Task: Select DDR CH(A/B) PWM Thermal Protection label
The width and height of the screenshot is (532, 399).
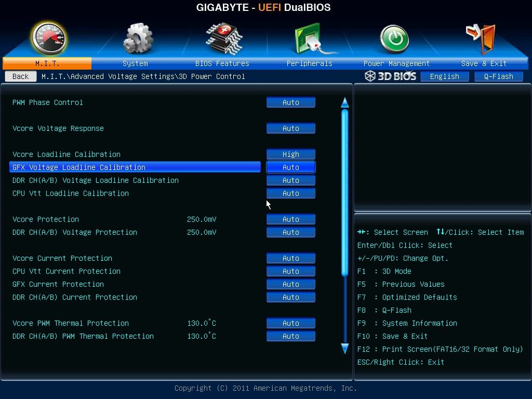Action: click(x=83, y=336)
